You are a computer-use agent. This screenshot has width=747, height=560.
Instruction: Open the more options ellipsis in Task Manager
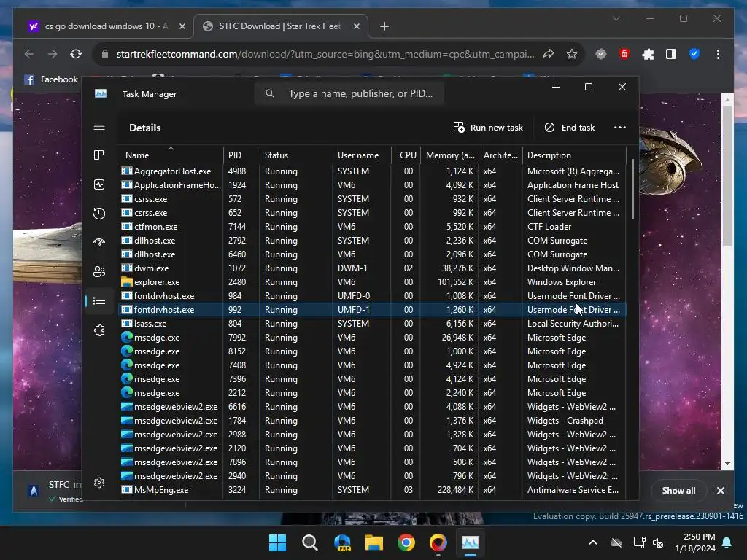tap(620, 127)
